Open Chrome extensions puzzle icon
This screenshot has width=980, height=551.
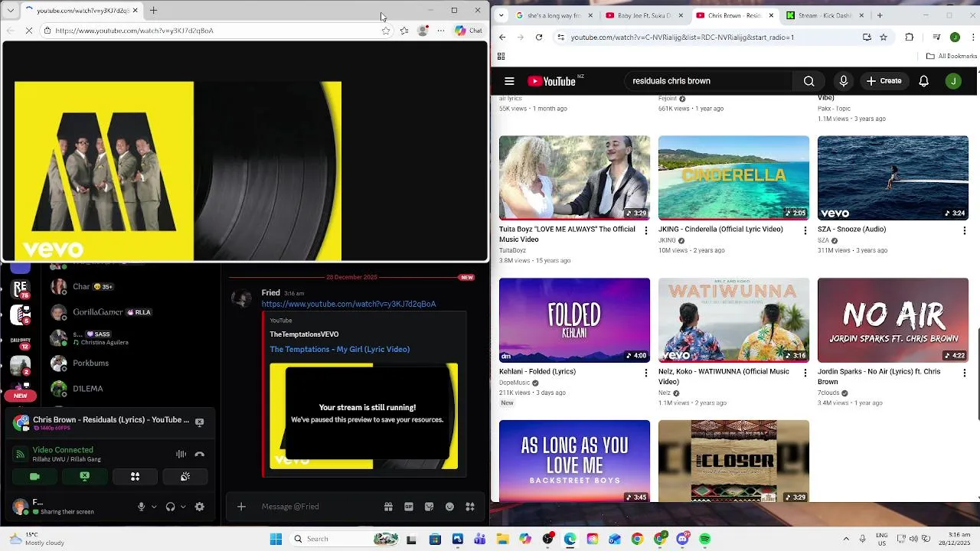pyautogui.click(x=910, y=37)
